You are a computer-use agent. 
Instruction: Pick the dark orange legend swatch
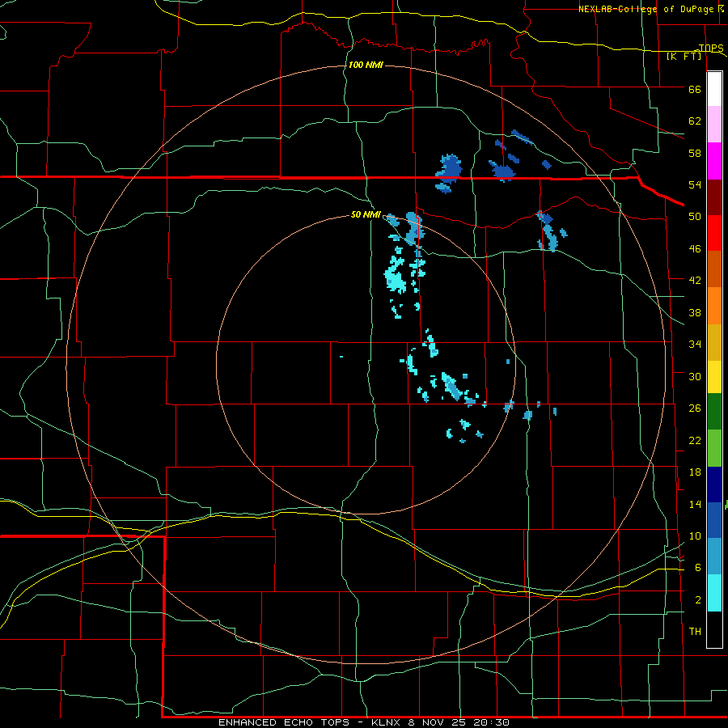coord(714,269)
